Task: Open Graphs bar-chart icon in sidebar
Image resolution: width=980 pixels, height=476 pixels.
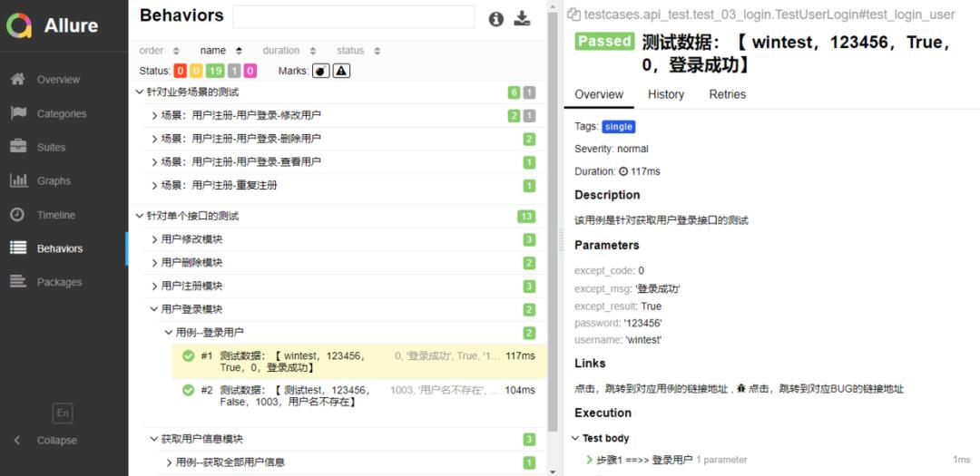Action: pos(18,180)
